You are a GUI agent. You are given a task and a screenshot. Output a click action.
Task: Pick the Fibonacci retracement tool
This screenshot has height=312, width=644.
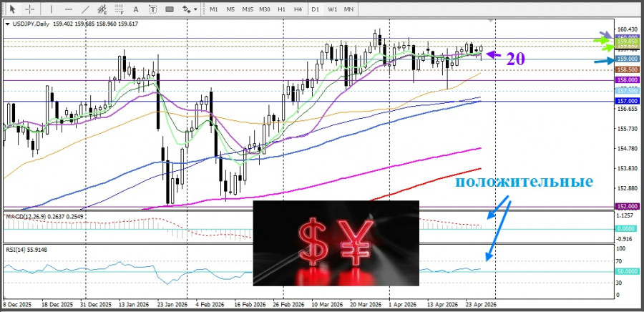tap(119, 9)
